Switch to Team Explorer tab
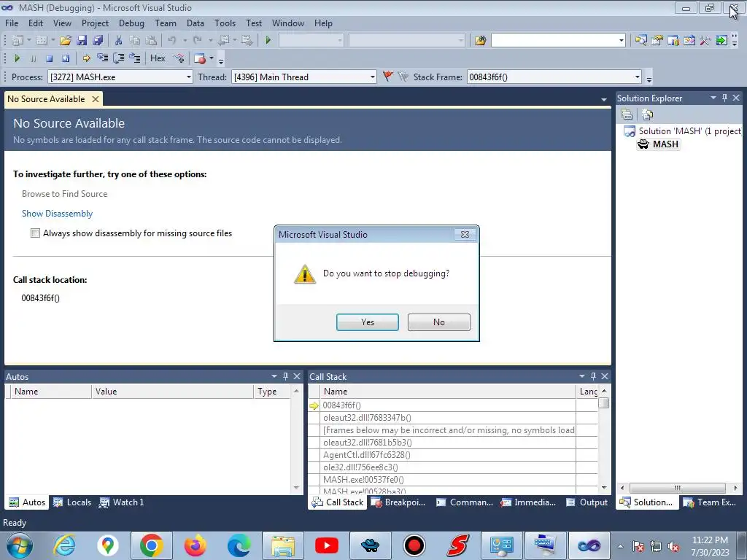The image size is (747, 560). click(x=710, y=502)
